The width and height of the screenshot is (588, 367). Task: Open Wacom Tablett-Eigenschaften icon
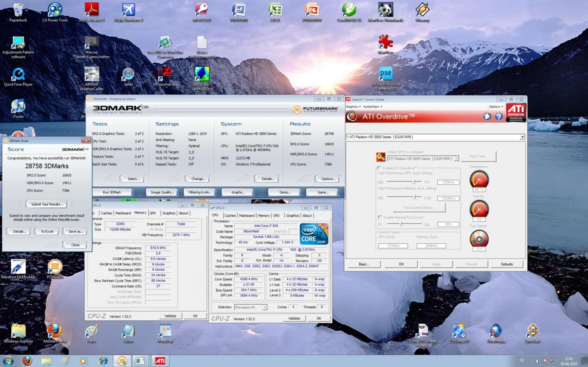[92, 47]
